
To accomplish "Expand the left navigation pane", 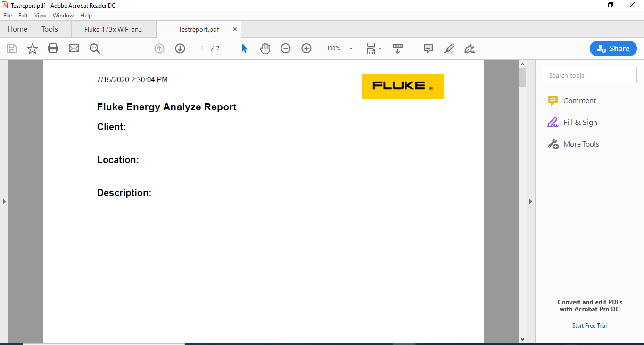I will click(4, 201).
